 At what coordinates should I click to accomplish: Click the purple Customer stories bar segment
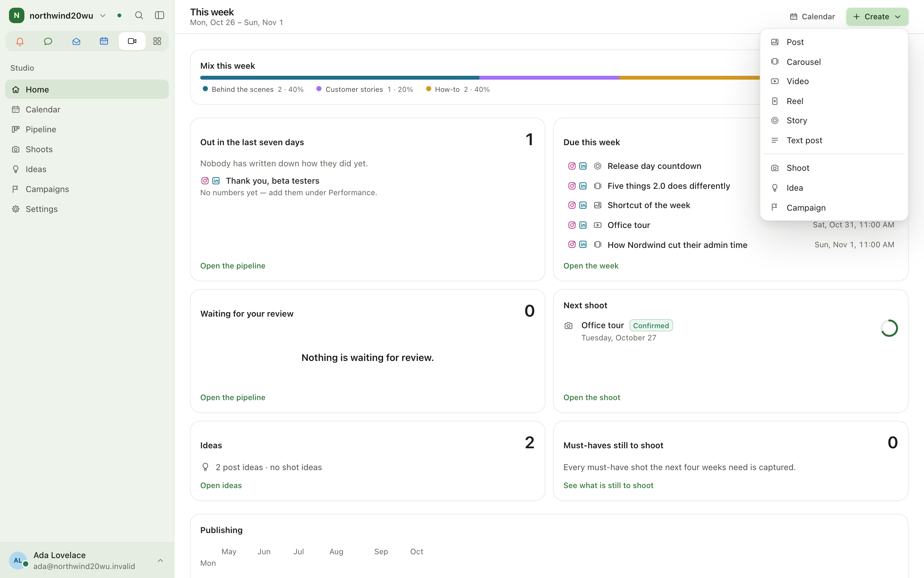pos(549,78)
